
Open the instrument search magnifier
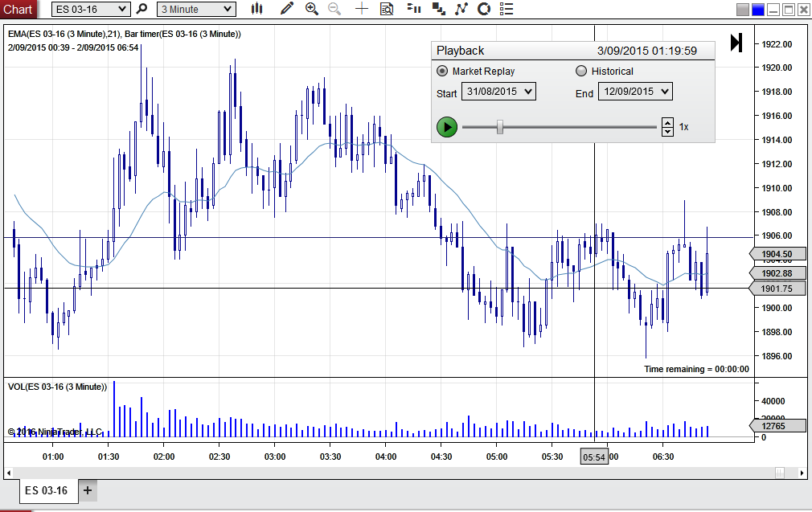click(141, 9)
